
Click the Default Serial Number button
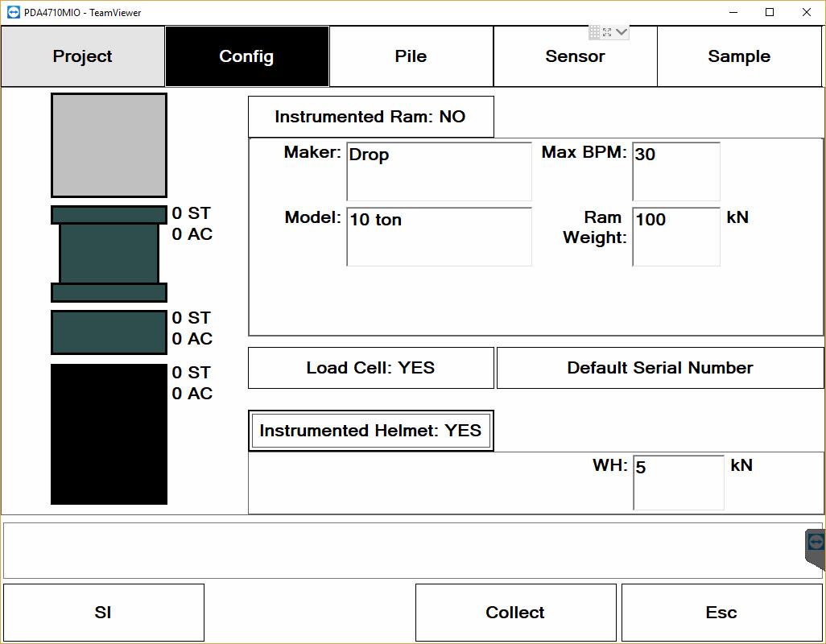click(x=659, y=368)
